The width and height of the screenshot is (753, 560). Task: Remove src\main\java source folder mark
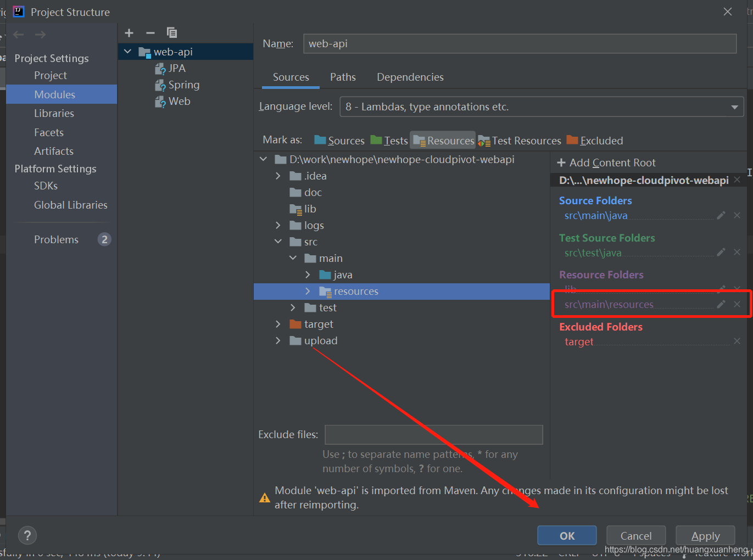tap(737, 215)
